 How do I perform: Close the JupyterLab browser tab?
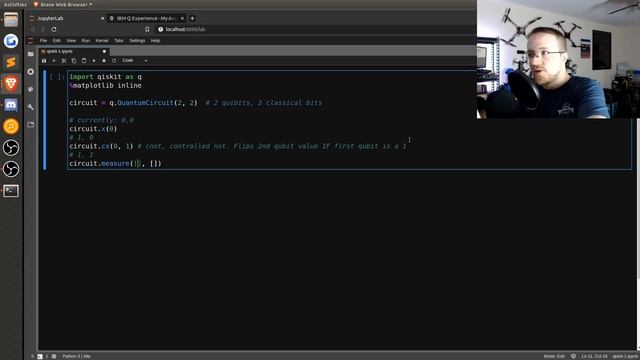tap(102, 18)
